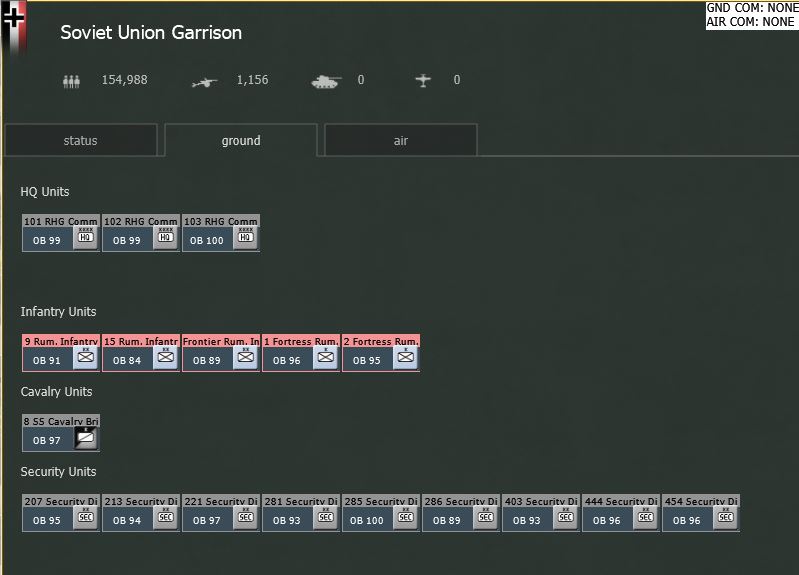This screenshot has height=575, width=799.
Task: Select the 213 Security Division name
Action: (x=141, y=501)
